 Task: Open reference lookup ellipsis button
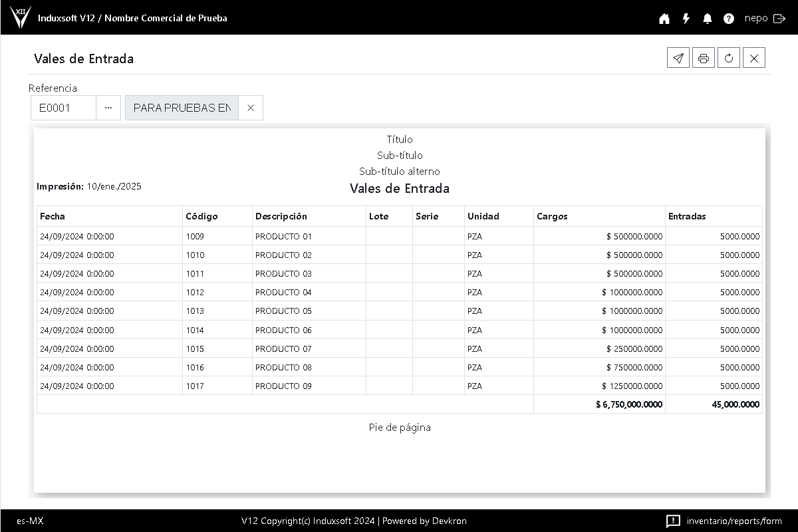coord(108,108)
